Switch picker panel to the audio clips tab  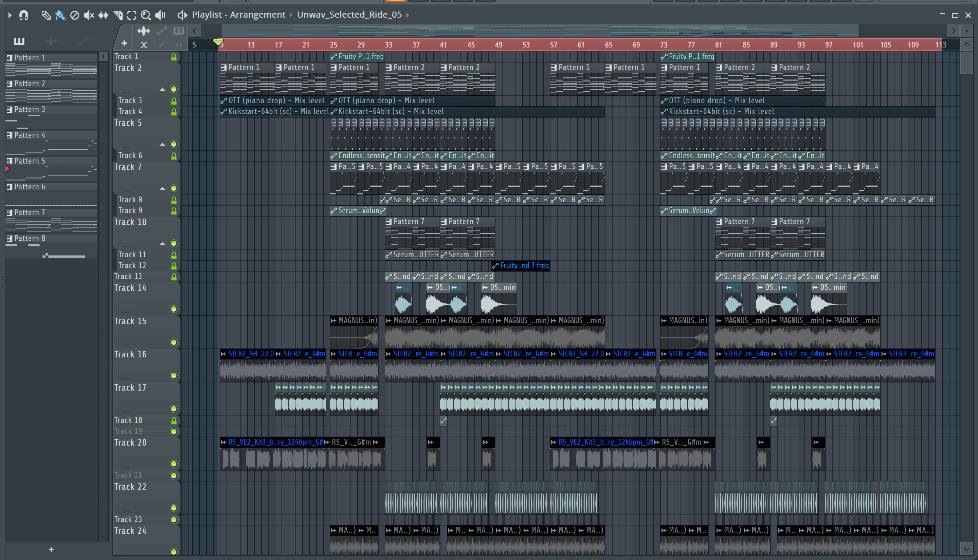(51, 41)
